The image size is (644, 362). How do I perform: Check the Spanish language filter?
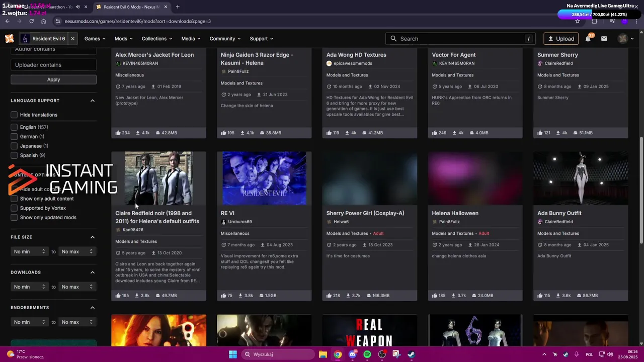coord(14,155)
